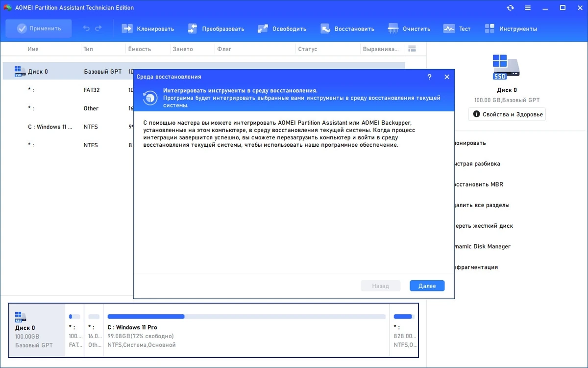Select the 100MB FAT partition in disk map
588x368 pixels.
point(74,330)
